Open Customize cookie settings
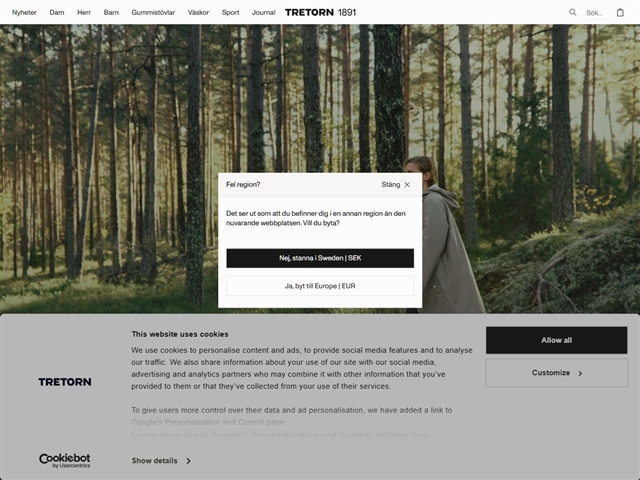640x480 pixels. [556, 373]
